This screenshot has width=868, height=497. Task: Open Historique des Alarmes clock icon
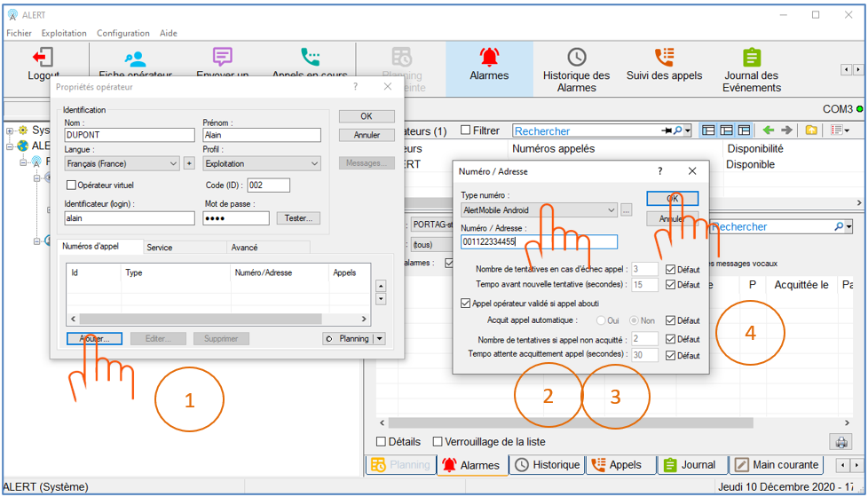click(576, 59)
